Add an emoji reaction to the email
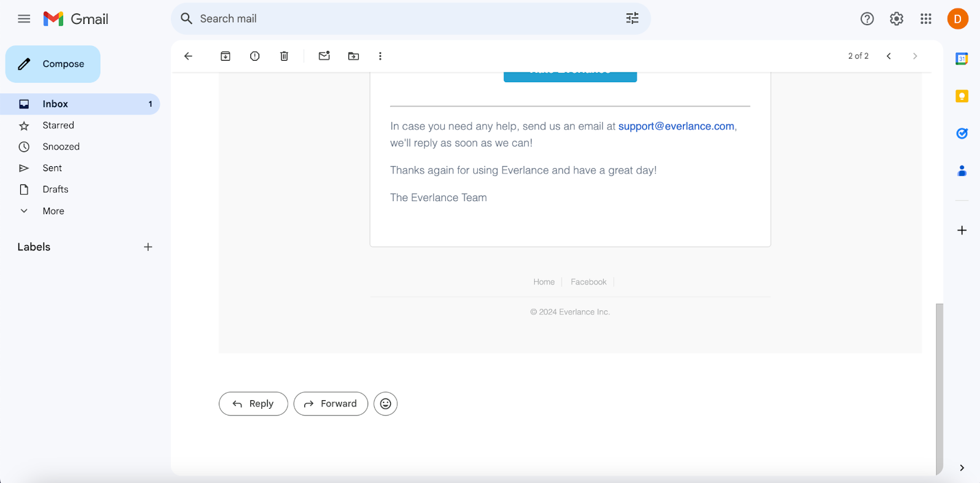The height and width of the screenshot is (483, 980). pos(385,404)
